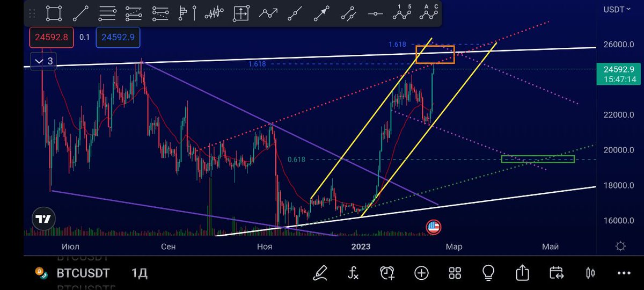Screen dimensions: 644x290
Task: Tap the 22000.0 price scale label
Action: 618,115
